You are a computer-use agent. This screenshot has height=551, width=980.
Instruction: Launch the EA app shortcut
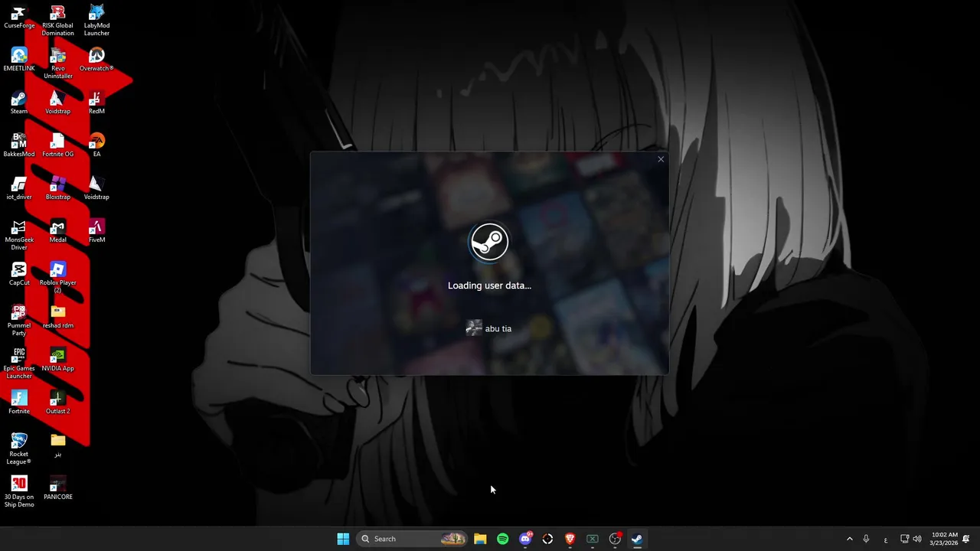click(96, 145)
